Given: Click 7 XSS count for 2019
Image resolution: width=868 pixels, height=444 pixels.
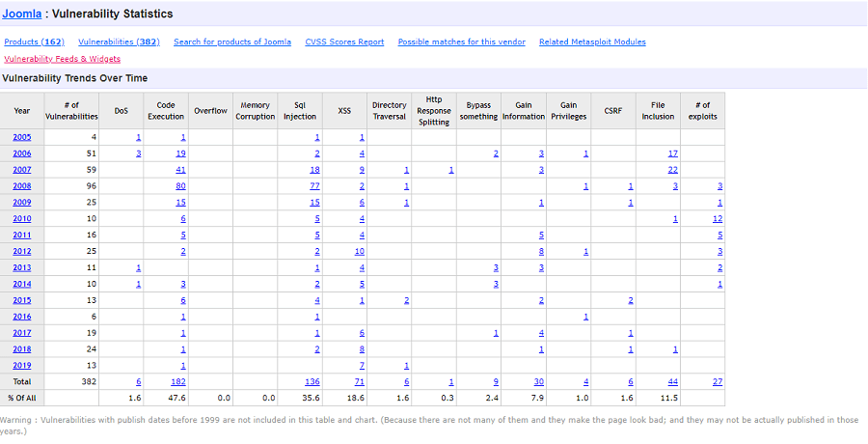Looking at the screenshot, I should (x=362, y=365).
